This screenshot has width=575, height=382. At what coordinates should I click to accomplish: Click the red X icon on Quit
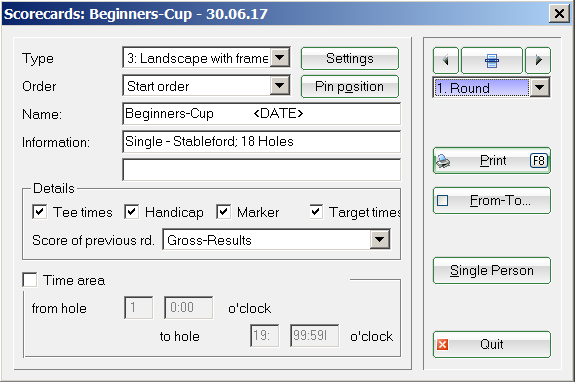pyautogui.click(x=442, y=345)
